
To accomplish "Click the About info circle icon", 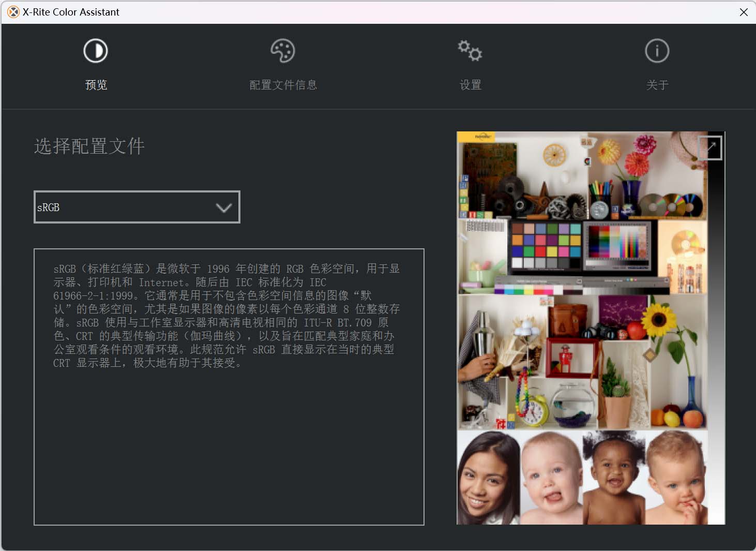I will tap(657, 51).
